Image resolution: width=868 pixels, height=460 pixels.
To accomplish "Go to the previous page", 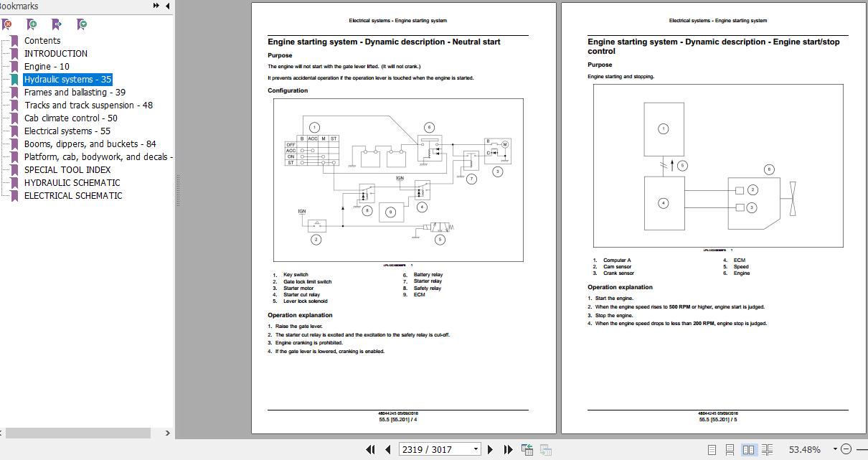I will click(388, 449).
